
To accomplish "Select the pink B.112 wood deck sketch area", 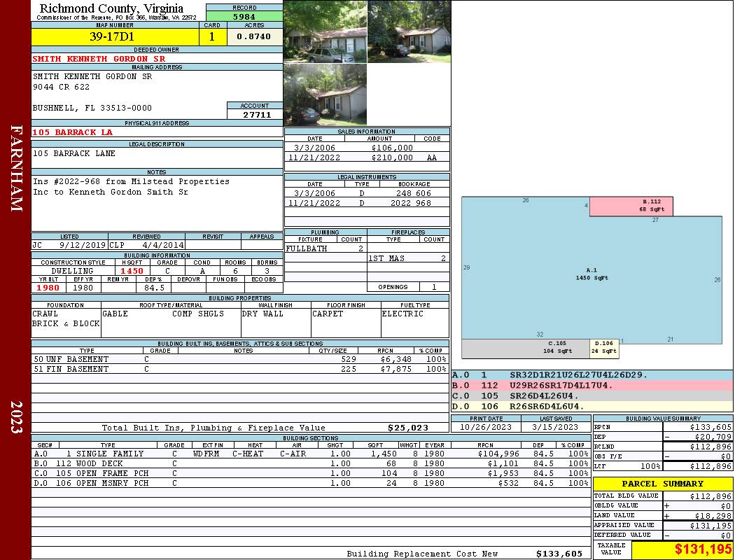I will pyautogui.click(x=631, y=206).
